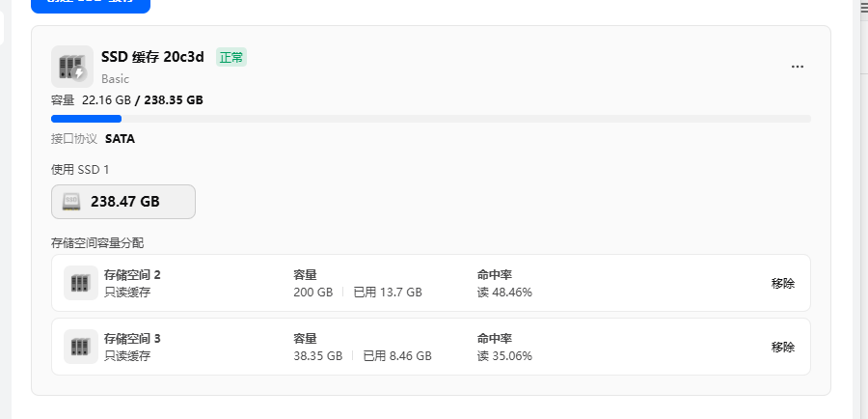Click the 存储空间 2 volume icon
Screen dimensions: 868x419
point(81,283)
